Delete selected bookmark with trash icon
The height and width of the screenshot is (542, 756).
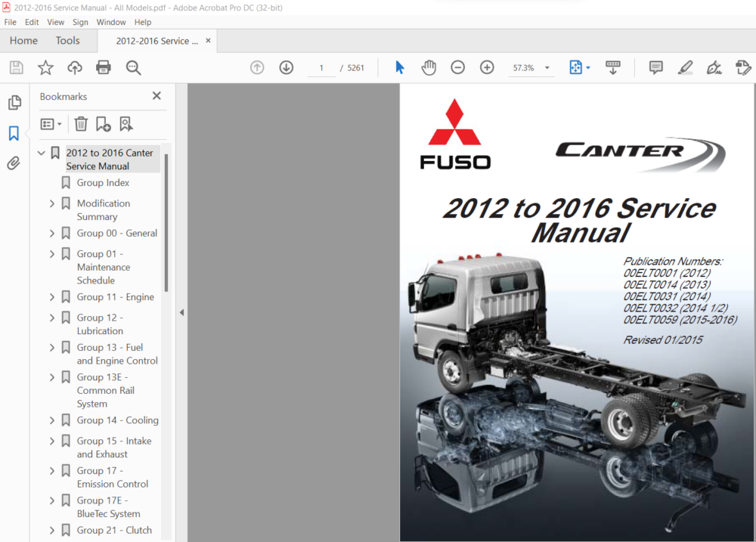(x=81, y=124)
